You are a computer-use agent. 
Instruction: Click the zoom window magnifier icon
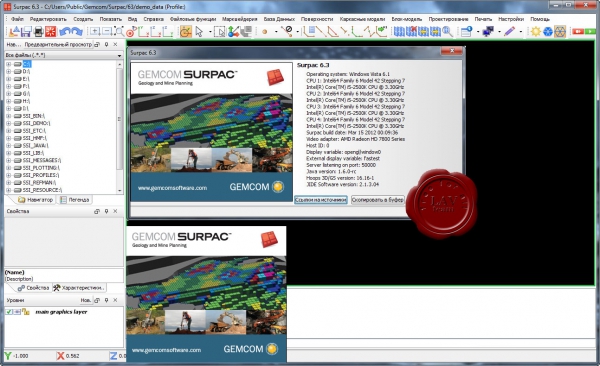point(119,31)
